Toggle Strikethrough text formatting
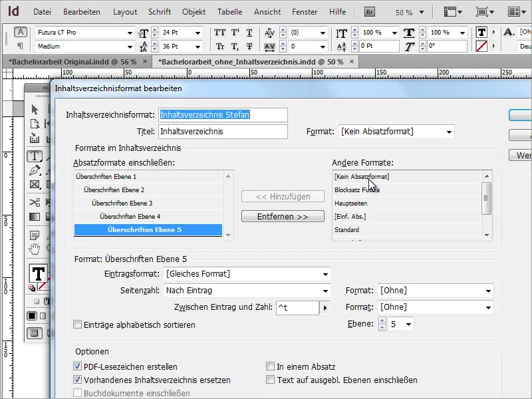Viewport: 532px width, 399px height. coord(249,46)
